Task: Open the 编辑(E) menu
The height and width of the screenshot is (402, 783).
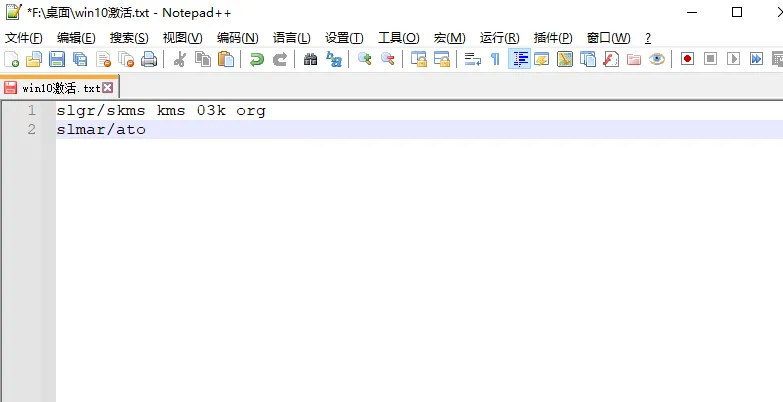Action: [76, 38]
